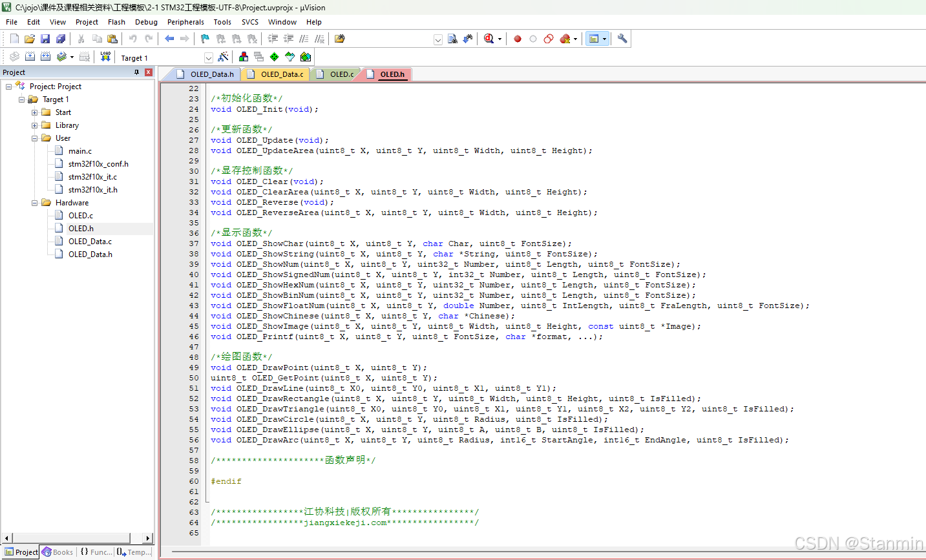Screen dimensions: 926x560
Task: Select OLED_Data.c in the project tree
Action: (x=90, y=242)
